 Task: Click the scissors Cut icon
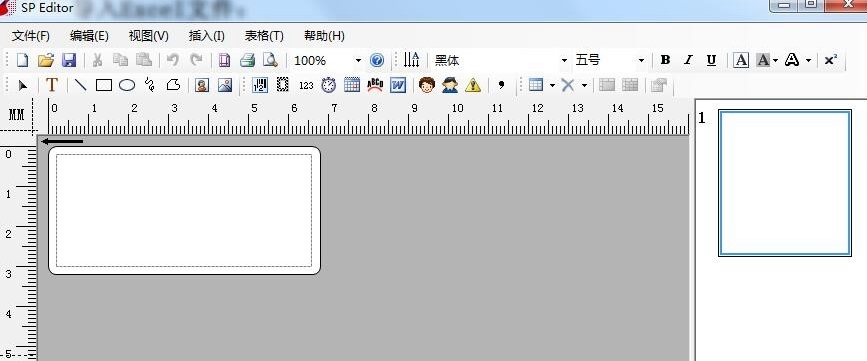point(97,60)
